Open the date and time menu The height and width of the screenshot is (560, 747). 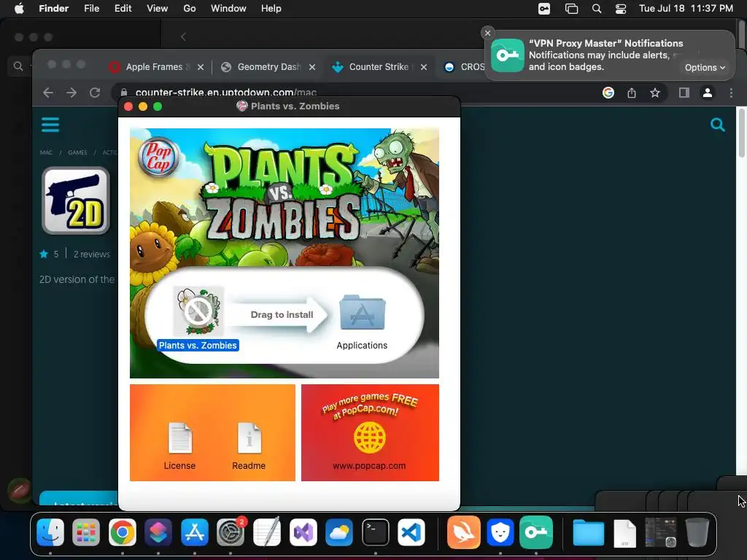click(686, 9)
